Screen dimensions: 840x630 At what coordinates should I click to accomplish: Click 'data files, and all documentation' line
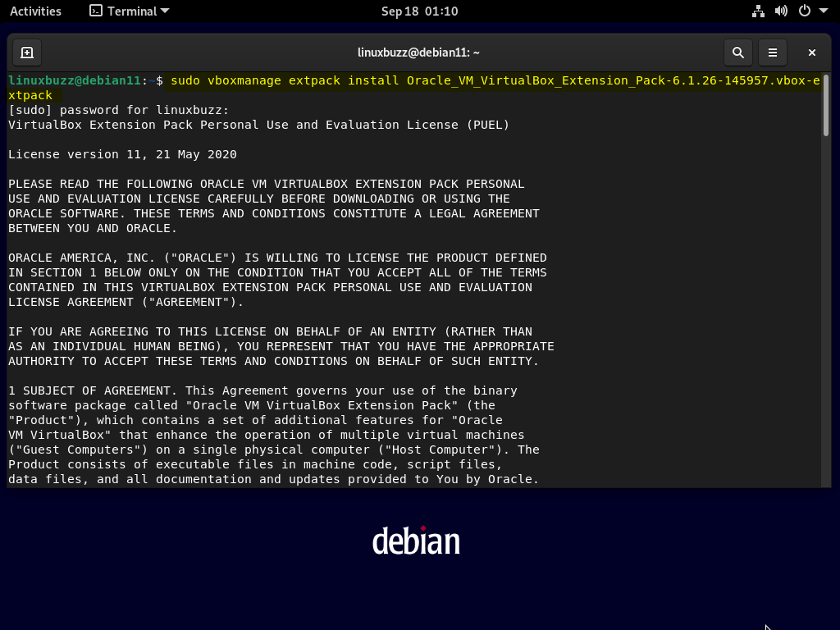[273, 479]
